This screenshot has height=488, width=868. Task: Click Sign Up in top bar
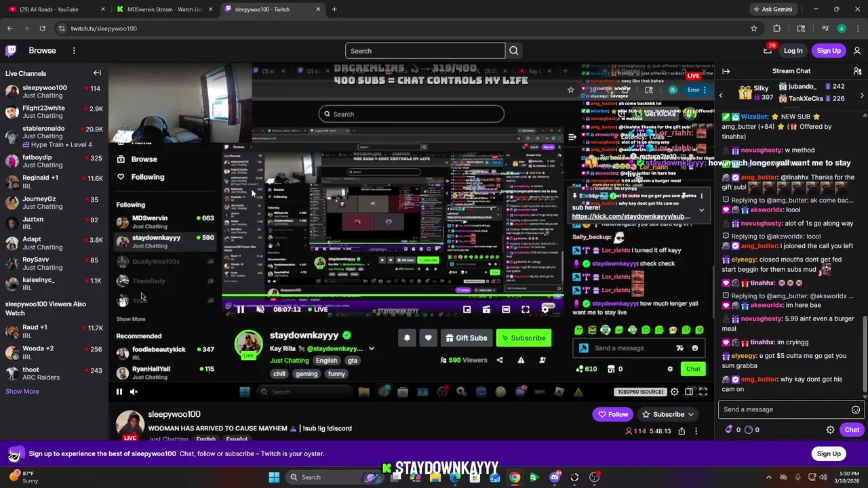pos(829,51)
